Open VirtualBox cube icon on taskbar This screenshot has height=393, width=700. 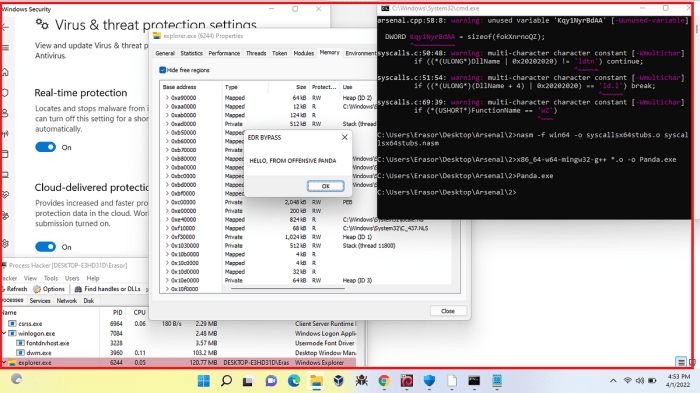(339, 380)
